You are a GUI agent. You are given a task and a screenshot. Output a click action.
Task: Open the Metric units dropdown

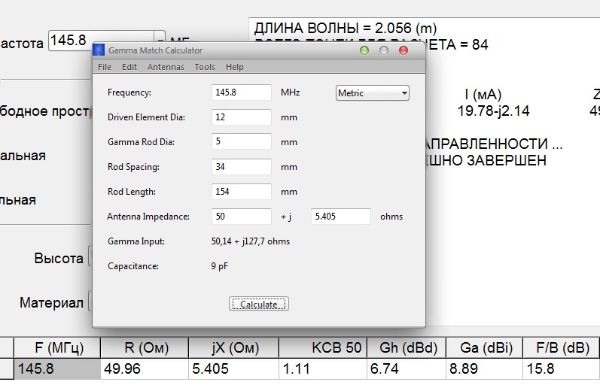[373, 93]
